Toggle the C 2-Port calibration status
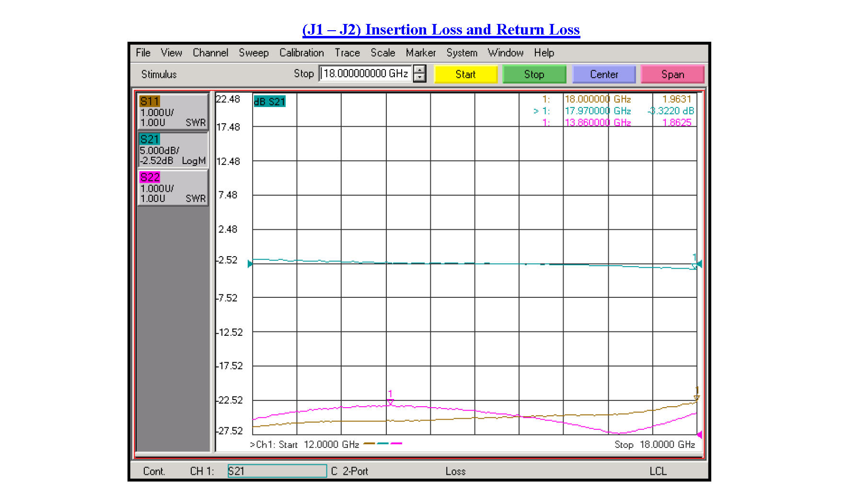 coord(351,471)
